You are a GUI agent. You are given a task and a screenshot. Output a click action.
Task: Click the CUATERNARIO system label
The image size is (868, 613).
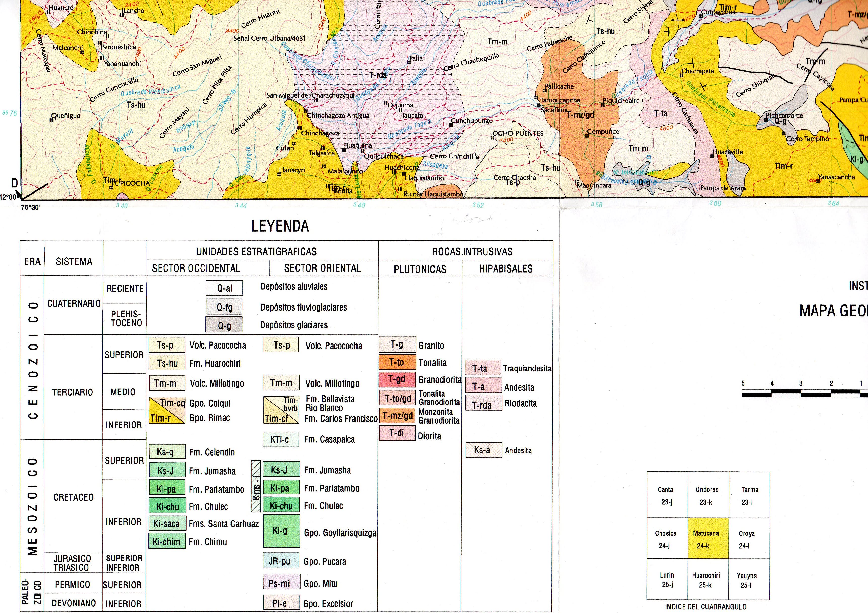pyautogui.click(x=74, y=303)
